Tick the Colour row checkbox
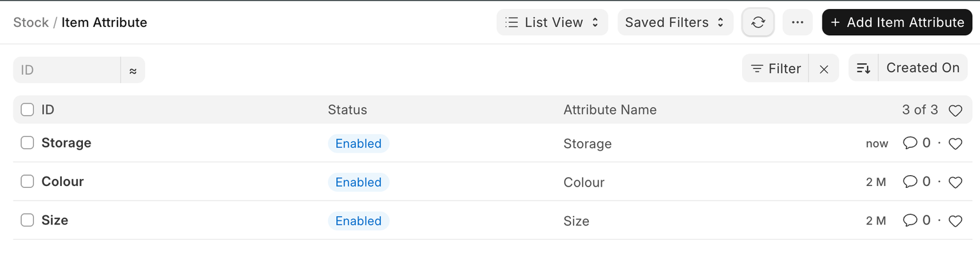The width and height of the screenshot is (980, 271). 27,182
